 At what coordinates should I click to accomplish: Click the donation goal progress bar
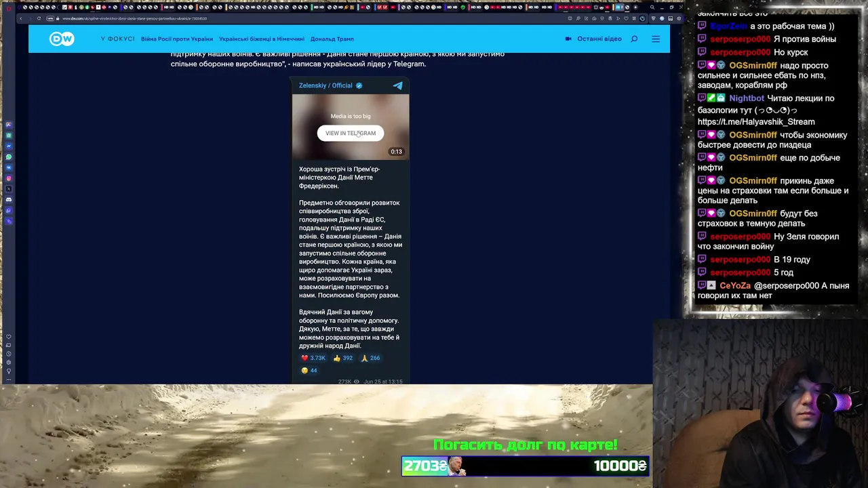[526, 466]
